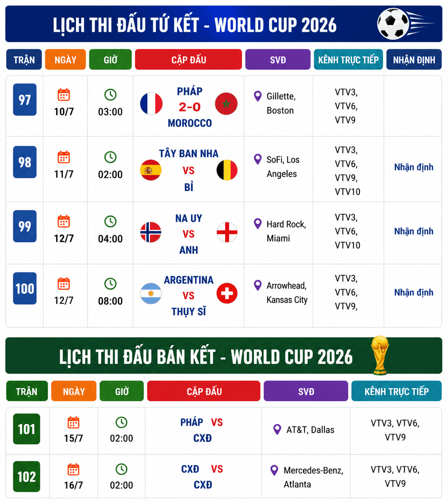Click the Argentina flag in match 100
This screenshot has width=448, height=503.
(x=151, y=293)
